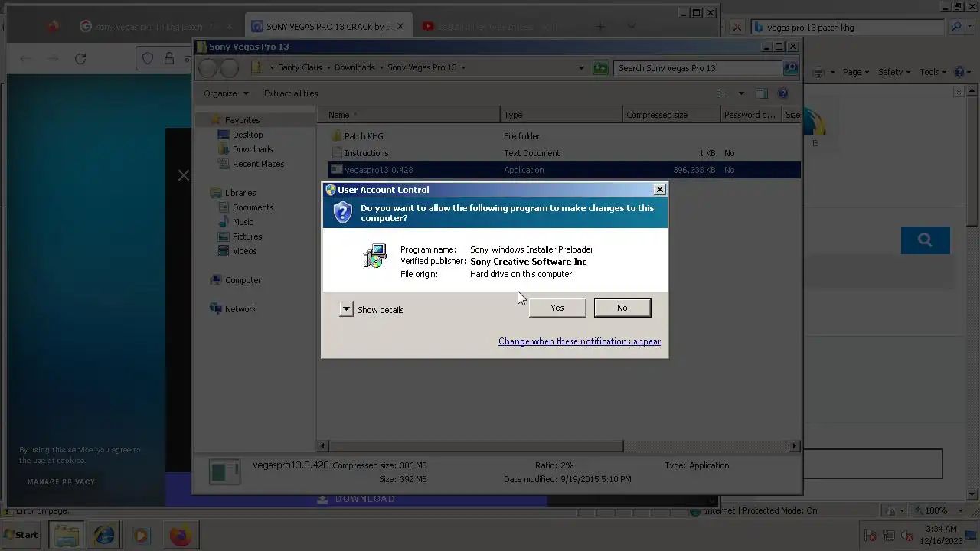The image size is (980, 551).
Task: Click the Internet Explorer search box
Action: pos(848,27)
